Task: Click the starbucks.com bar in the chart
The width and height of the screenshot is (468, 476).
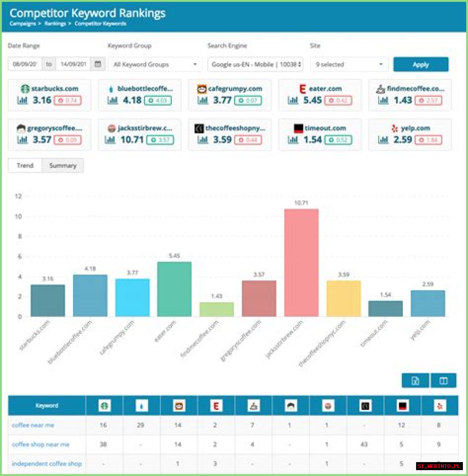Action: click(x=48, y=301)
